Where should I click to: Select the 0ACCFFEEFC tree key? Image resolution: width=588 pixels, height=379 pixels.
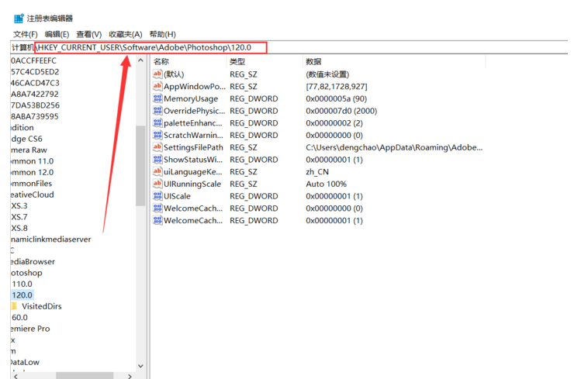tap(34, 60)
